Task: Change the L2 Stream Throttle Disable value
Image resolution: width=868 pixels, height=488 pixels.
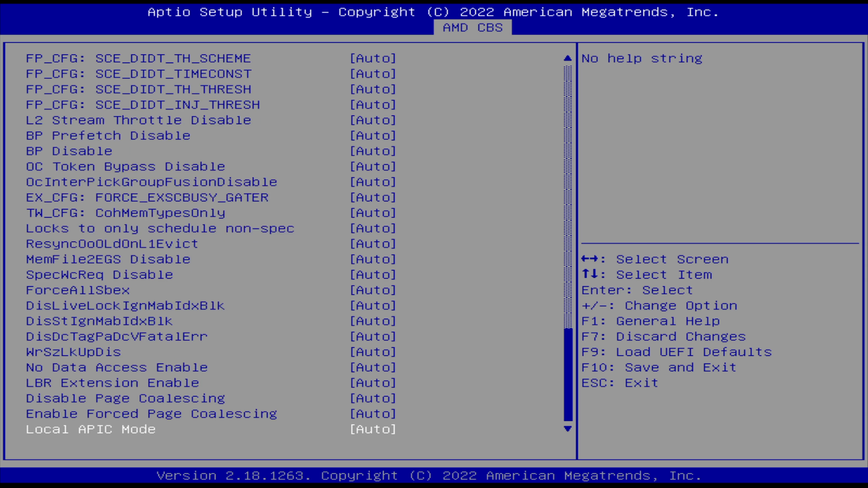Action: click(373, 120)
